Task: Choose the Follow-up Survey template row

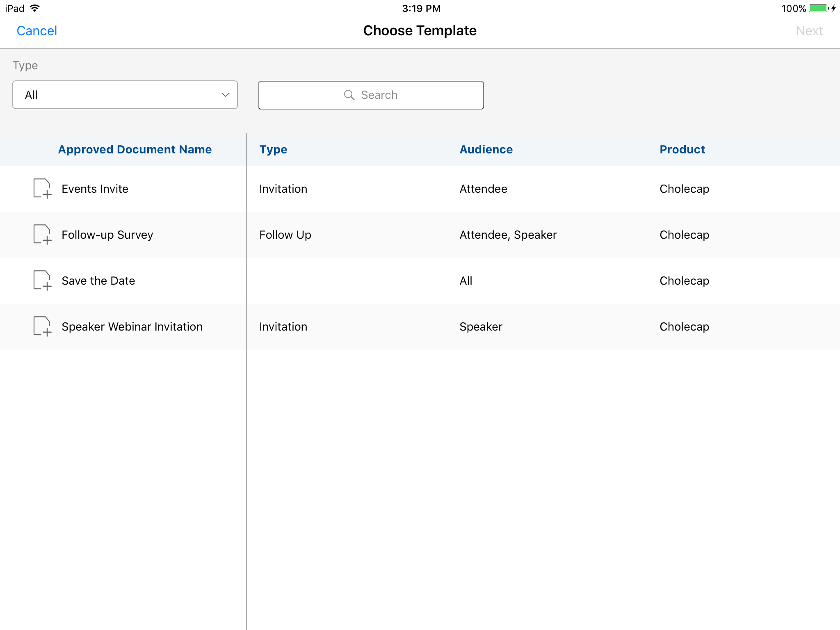Action: (107, 235)
